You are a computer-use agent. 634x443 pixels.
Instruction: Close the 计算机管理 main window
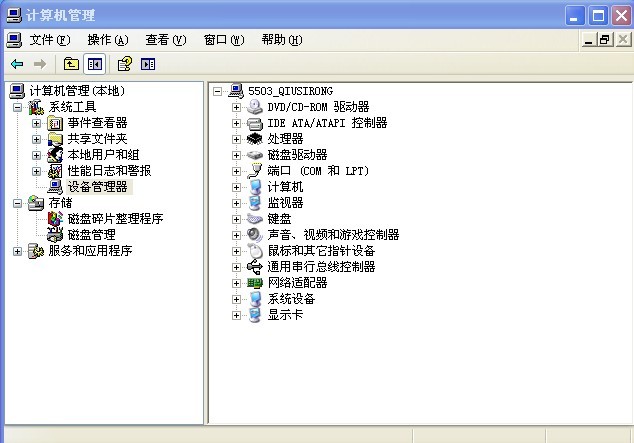click(x=622, y=16)
